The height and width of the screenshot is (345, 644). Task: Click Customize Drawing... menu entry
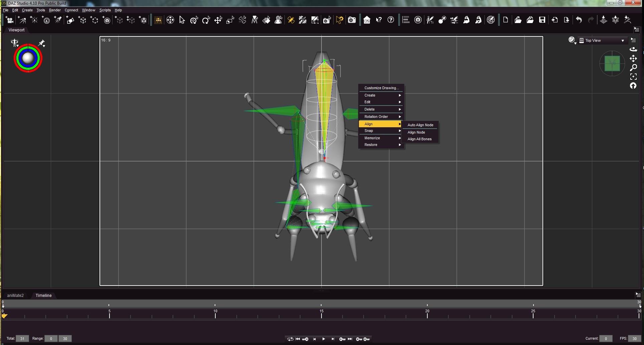point(381,88)
